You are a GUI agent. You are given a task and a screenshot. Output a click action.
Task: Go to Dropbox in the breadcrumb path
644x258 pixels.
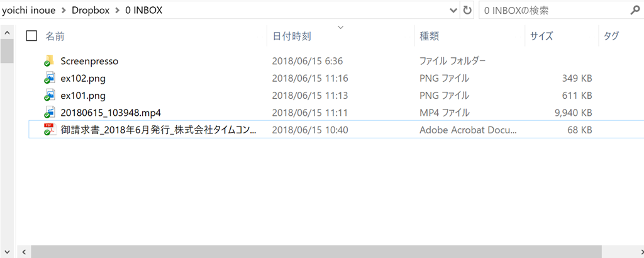point(91,11)
